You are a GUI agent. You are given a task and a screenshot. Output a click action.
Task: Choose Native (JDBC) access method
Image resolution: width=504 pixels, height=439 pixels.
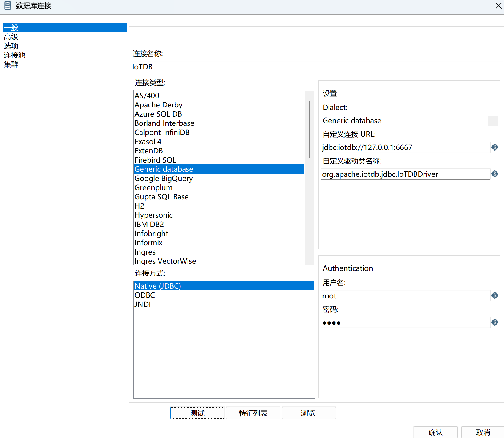tap(224, 286)
